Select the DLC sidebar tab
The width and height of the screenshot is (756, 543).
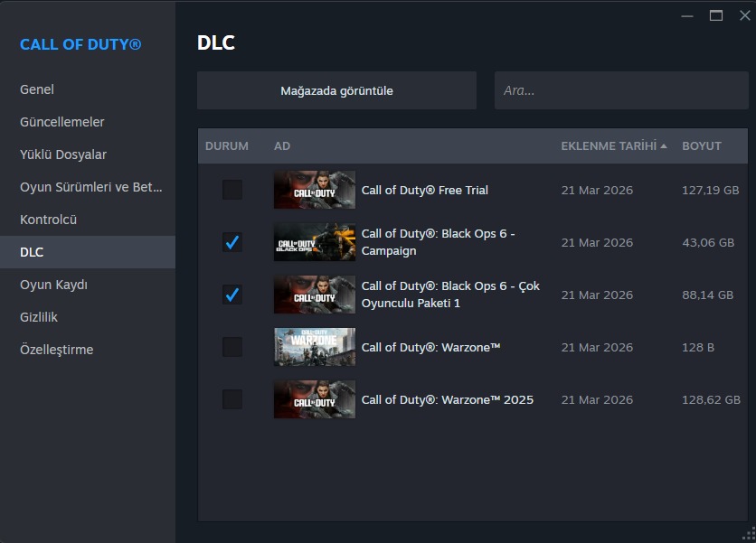coord(88,252)
